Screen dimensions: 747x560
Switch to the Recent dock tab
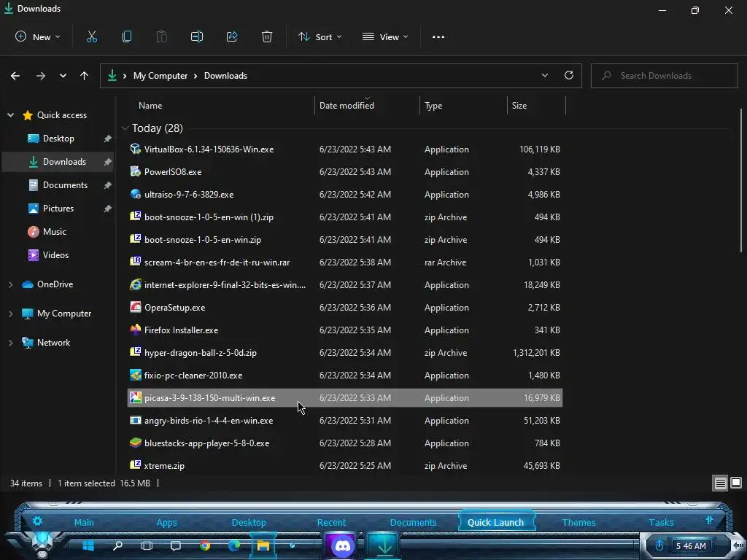tap(331, 522)
